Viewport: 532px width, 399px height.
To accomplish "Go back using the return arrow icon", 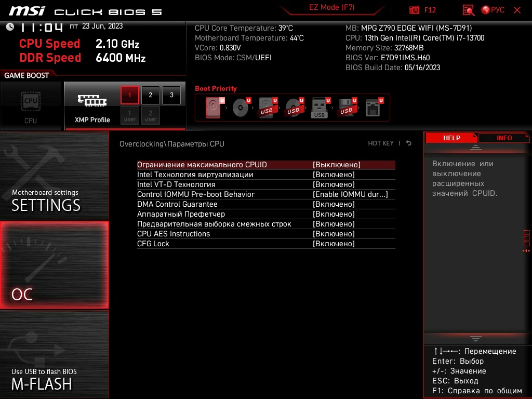I will click(x=408, y=143).
